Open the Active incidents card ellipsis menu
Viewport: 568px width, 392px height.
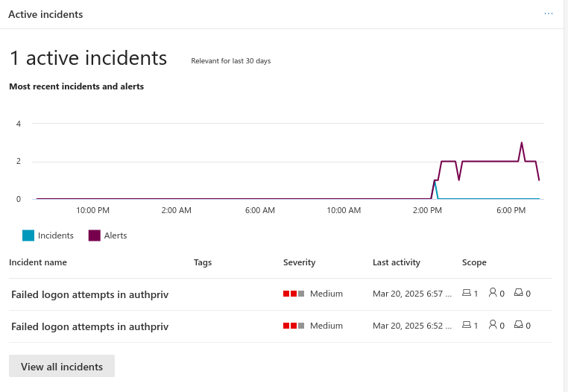549,14
